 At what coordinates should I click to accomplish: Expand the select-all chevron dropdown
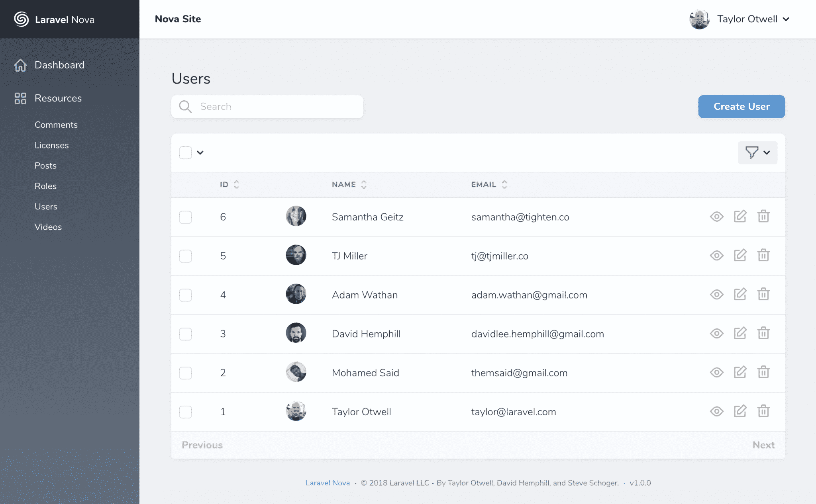[x=200, y=152]
